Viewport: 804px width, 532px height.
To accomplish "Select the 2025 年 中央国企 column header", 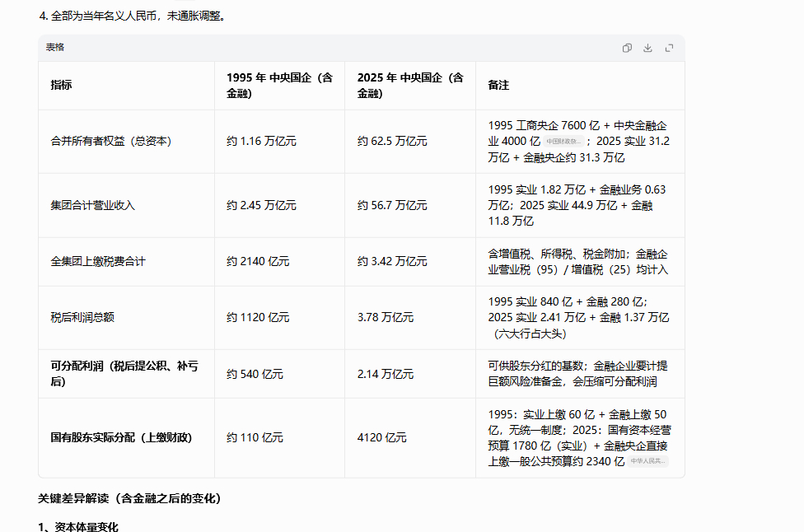I will (410, 85).
